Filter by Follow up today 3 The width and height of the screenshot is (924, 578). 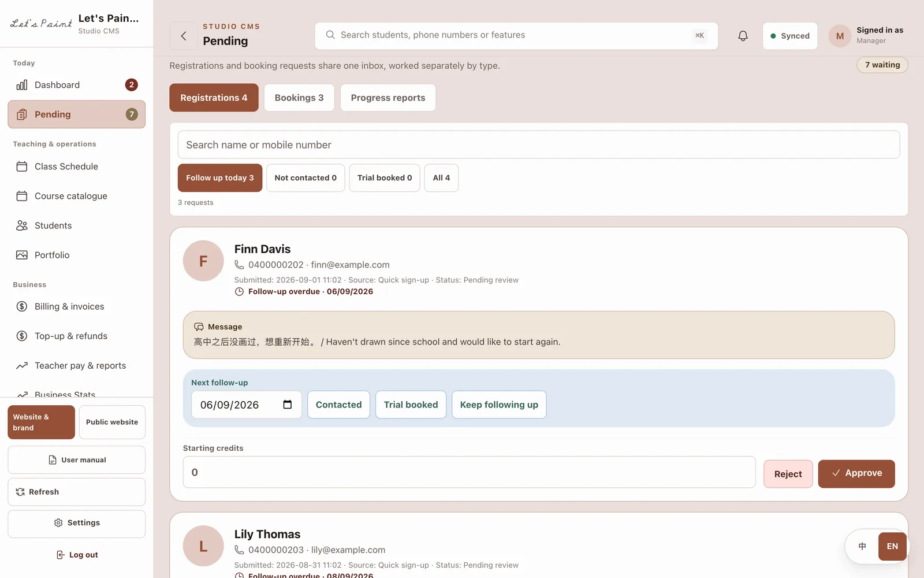(220, 178)
